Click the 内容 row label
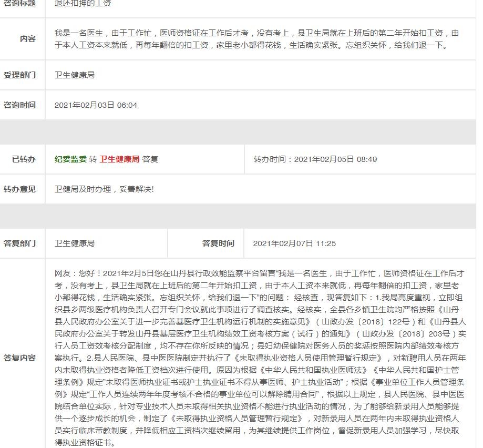 28,39
